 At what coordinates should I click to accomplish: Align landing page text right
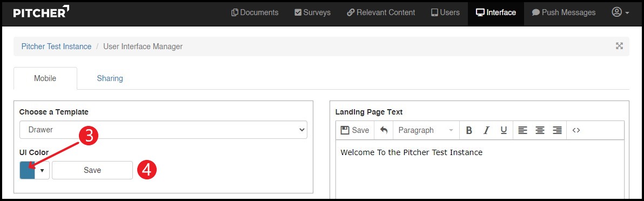click(x=557, y=130)
